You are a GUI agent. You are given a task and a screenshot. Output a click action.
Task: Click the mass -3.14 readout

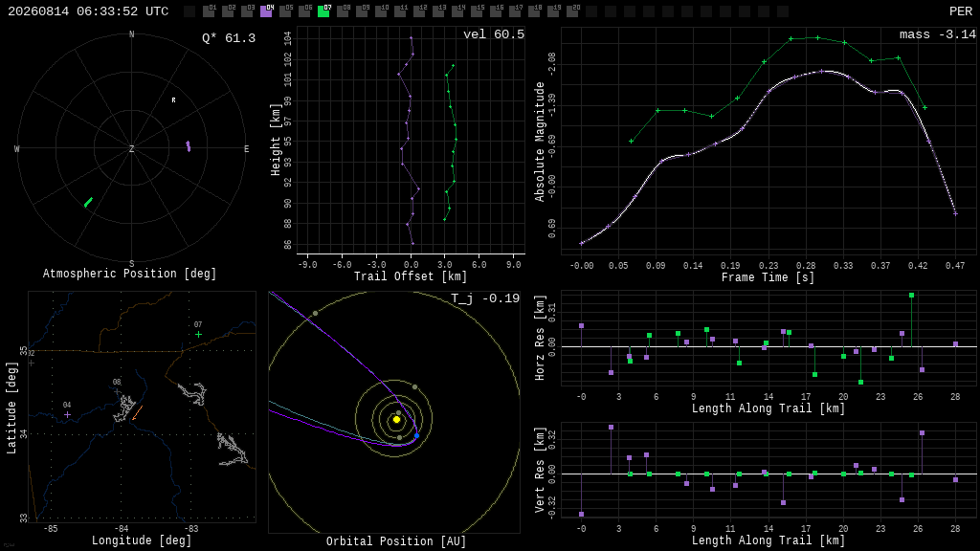point(938,34)
